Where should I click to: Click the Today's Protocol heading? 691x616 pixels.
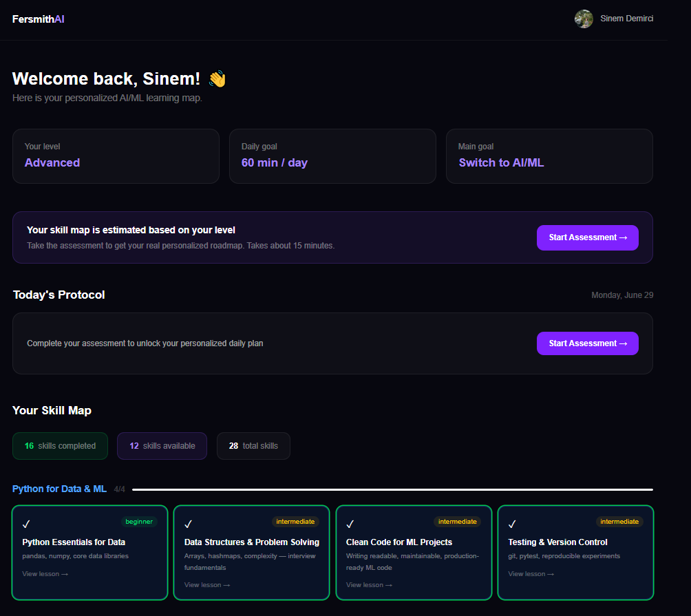(x=59, y=295)
